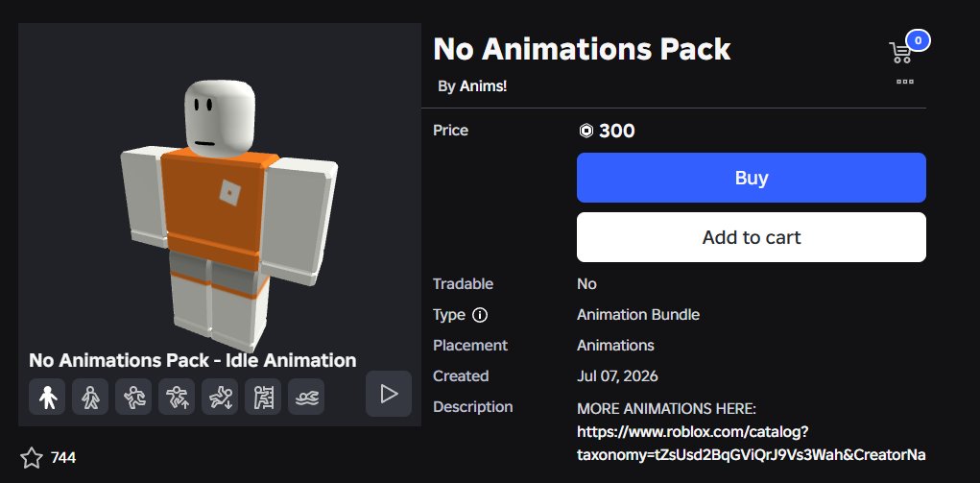
Task: Click the No Animations Pack title
Action: [582, 49]
